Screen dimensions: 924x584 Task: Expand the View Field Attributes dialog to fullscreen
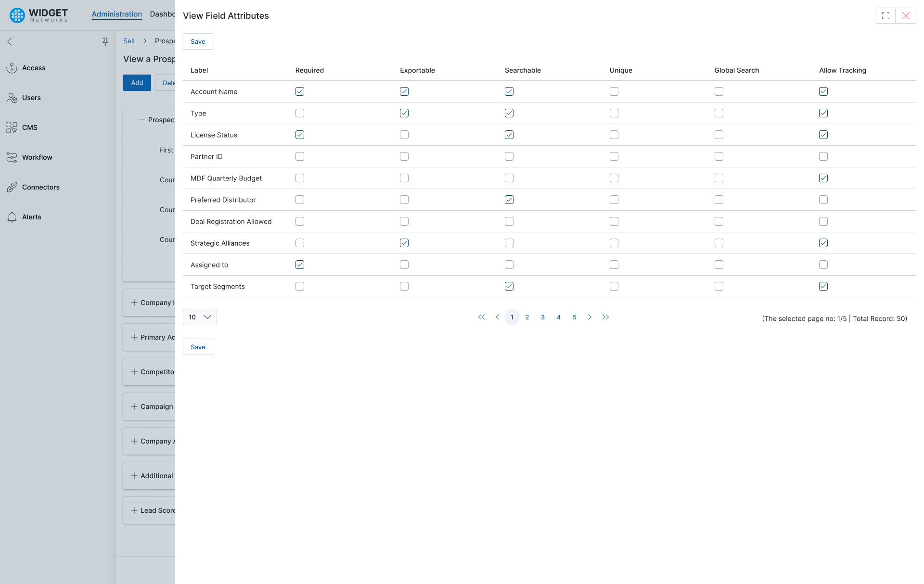[x=885, y=15]
